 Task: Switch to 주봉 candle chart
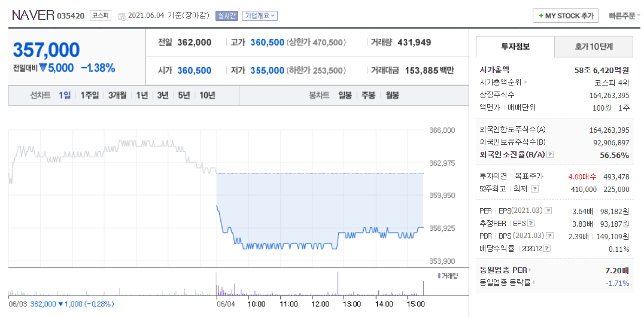point(369,95)
